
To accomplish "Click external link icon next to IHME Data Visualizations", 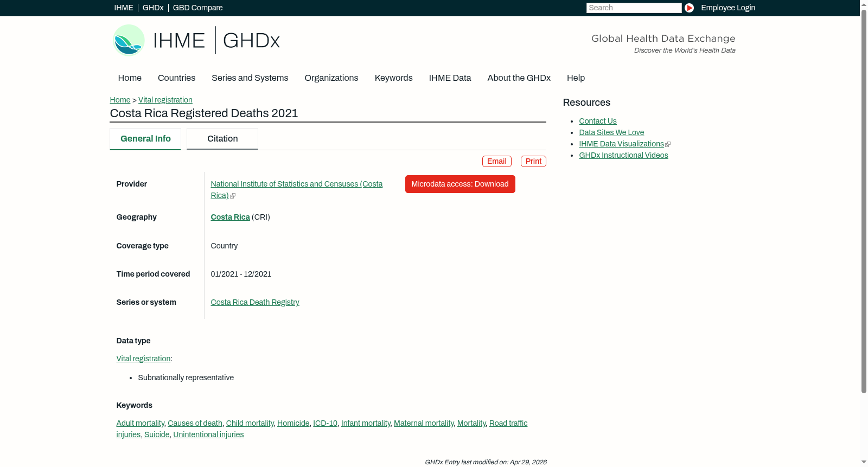I will click(x=668, y=144).
